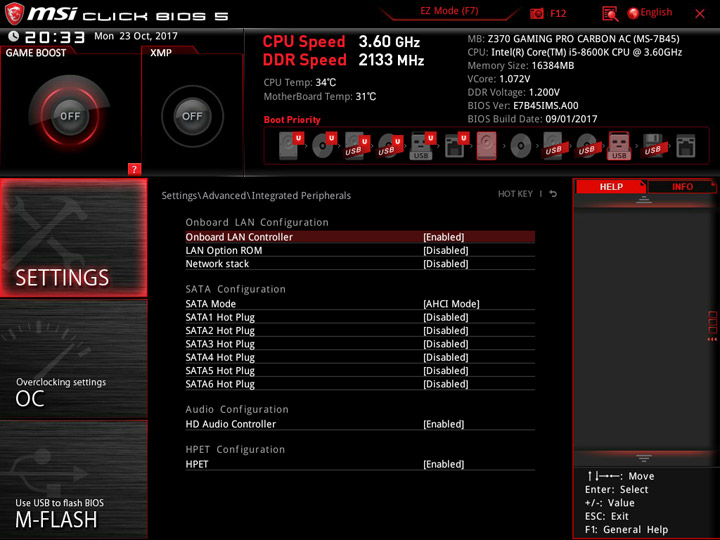The height and width of the screenshot is (540, 720).
Task: Open the SETTINGS section
Action: point(74,237)
